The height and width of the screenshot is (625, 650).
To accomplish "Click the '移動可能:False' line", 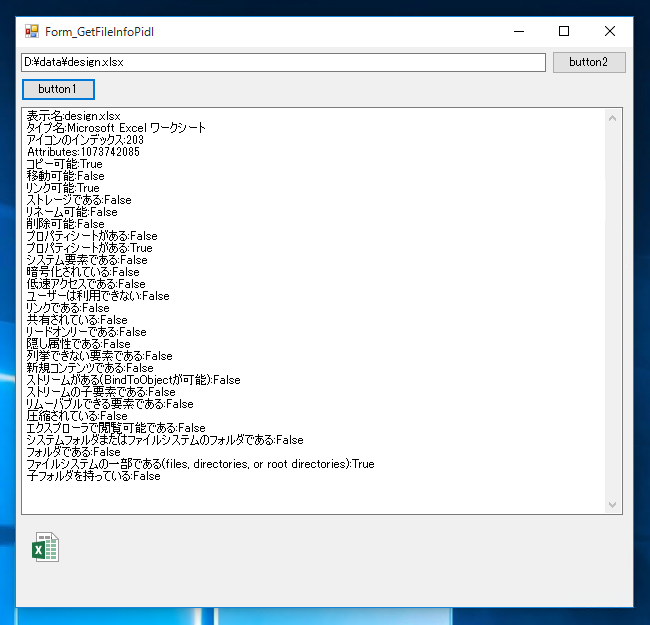I will pyautogui.click(x=65, y=176).
